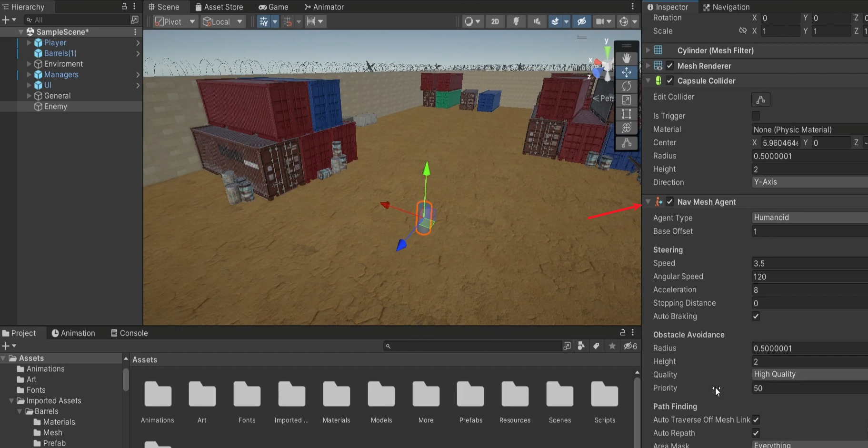Click Edit Collider button icon

point(760,100)
